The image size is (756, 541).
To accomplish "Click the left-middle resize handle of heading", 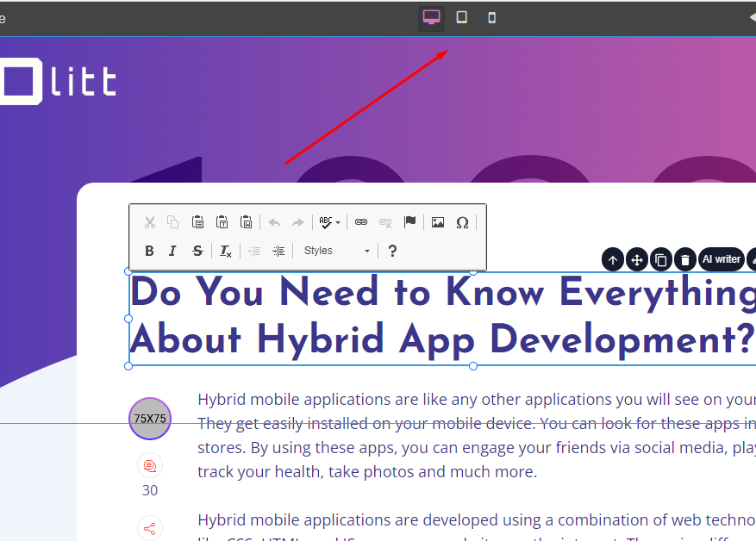I will click(x=128, y=319).
